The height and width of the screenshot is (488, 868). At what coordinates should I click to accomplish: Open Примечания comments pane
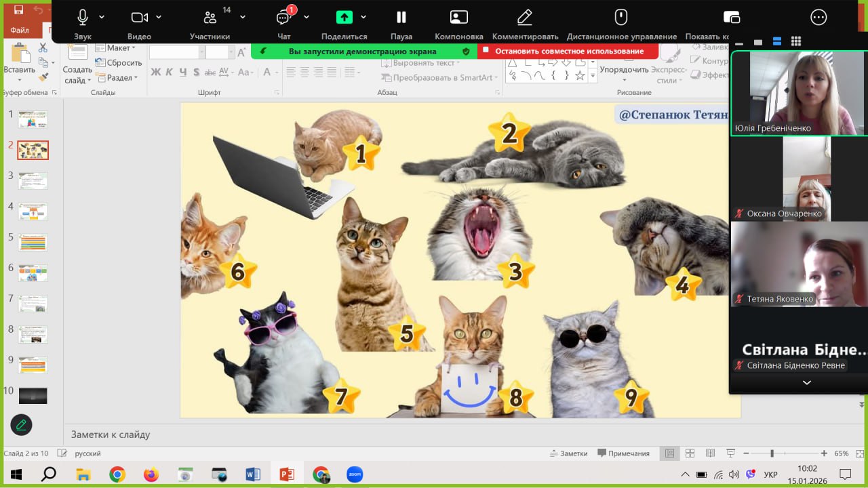(623, 453)
